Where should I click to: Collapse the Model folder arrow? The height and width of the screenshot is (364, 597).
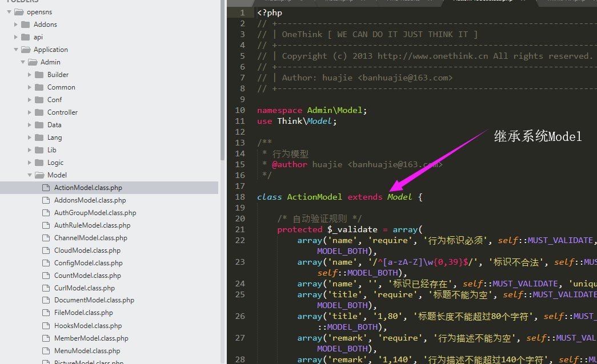click(x=30, y=175)
